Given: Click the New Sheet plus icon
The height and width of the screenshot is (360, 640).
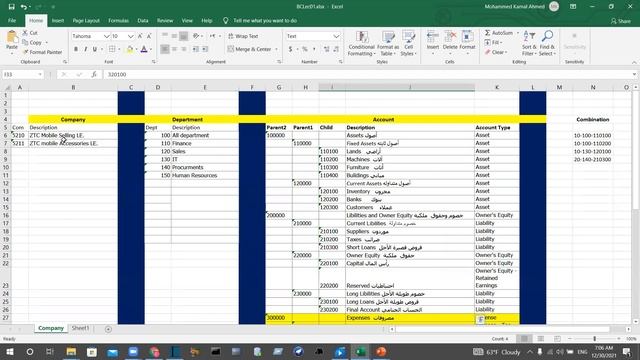Looking at the screenshot, I should coord(108,329).
